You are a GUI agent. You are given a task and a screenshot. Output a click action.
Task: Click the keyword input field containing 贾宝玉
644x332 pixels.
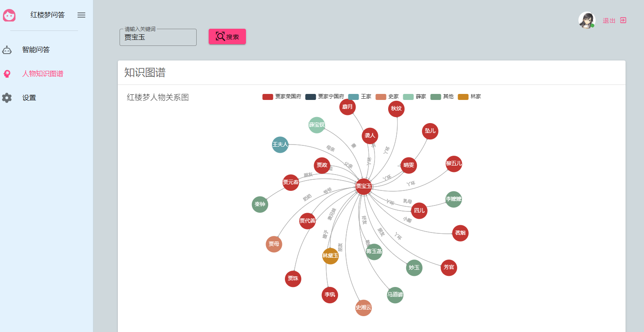[158, 37]
